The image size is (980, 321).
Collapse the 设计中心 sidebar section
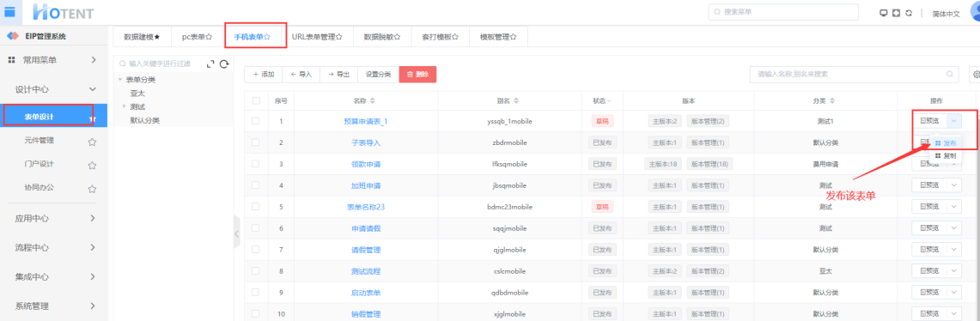coord(93,90)
